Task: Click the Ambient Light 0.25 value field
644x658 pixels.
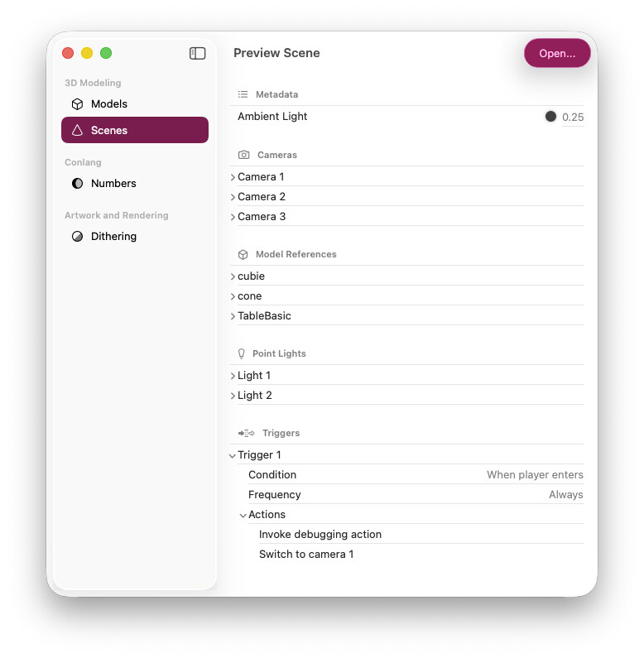Action: coord(573,118)
